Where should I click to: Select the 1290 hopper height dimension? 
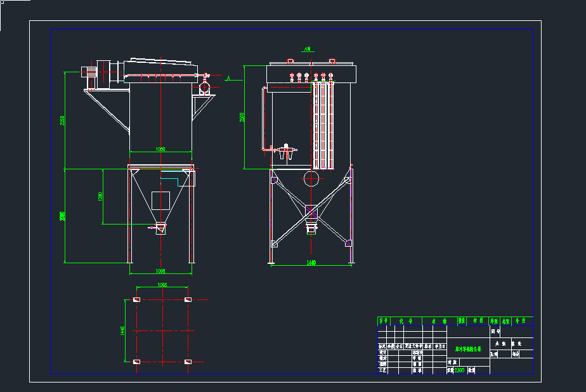(100, 196)
